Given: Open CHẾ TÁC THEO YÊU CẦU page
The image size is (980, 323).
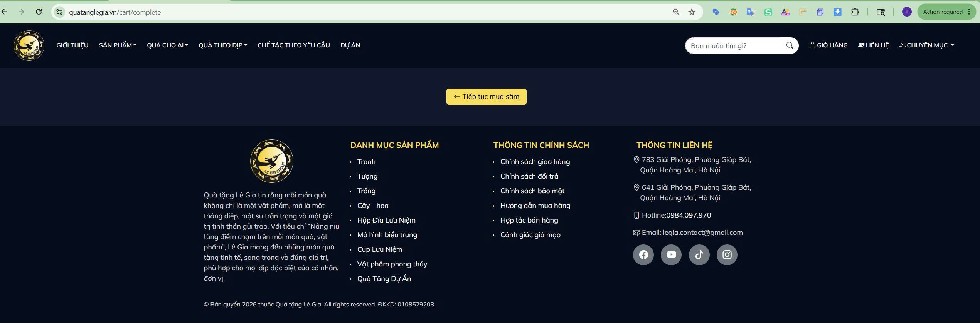Looking at the screenshot, I should point(294,45).
